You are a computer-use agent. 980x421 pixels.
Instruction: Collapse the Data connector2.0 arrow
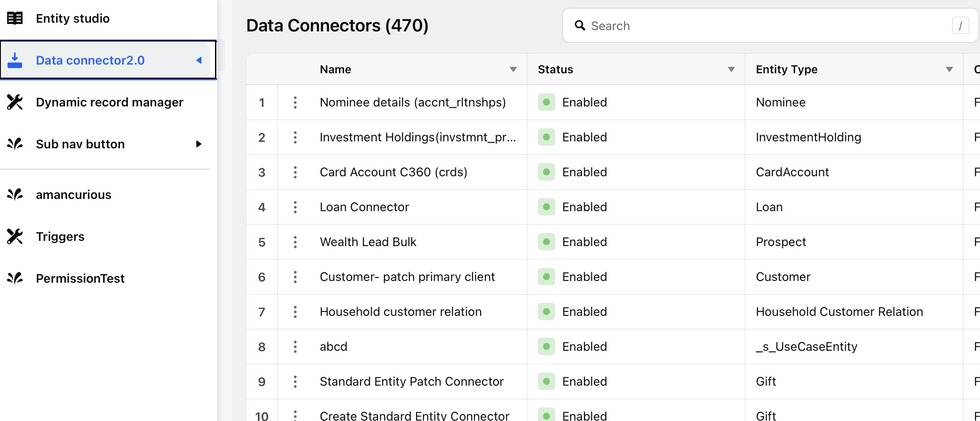click(x=199, y=60)
